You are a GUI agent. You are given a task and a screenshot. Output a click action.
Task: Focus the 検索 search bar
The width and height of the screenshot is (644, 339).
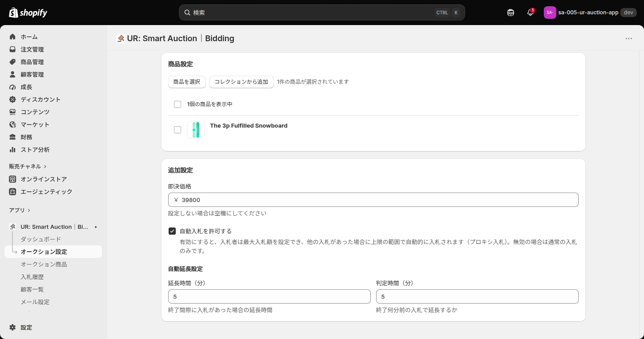pos(322,13)
